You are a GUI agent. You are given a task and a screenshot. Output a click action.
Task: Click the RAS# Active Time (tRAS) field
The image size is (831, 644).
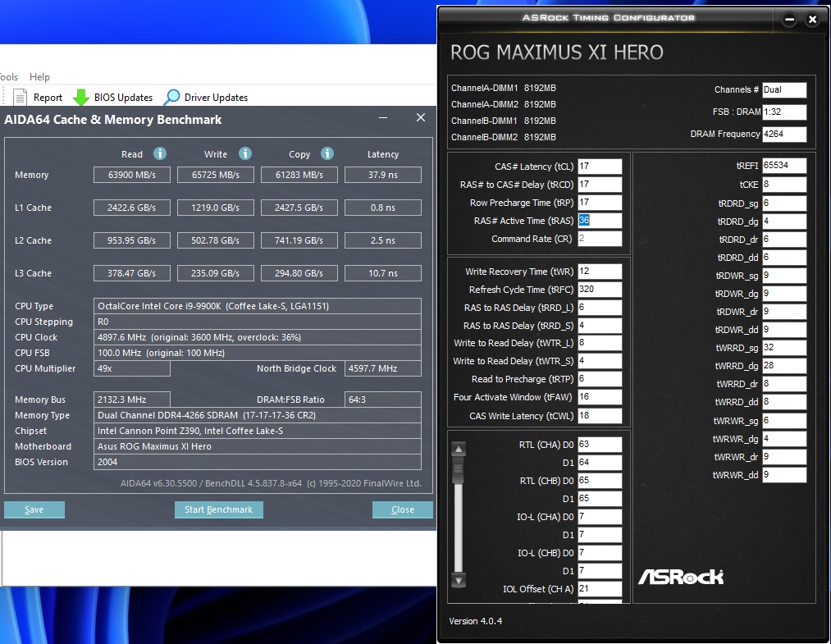point(600,221)
